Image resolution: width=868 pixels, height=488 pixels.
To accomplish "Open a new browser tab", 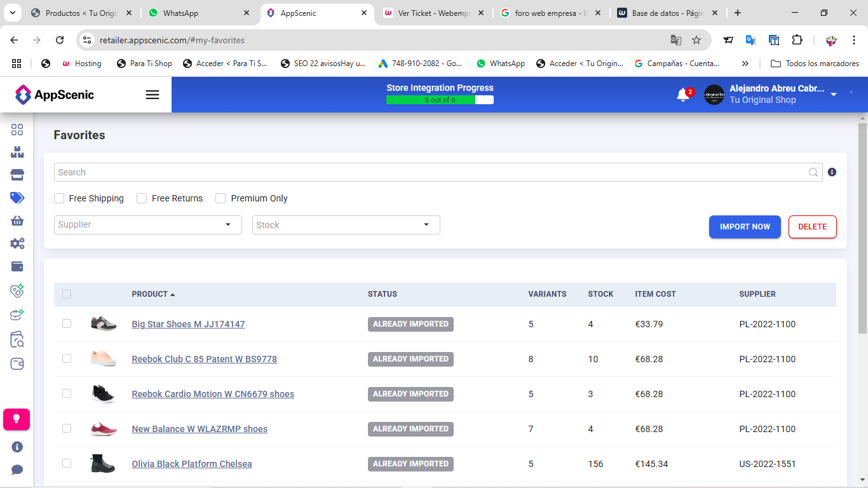I will pos(738,13).
